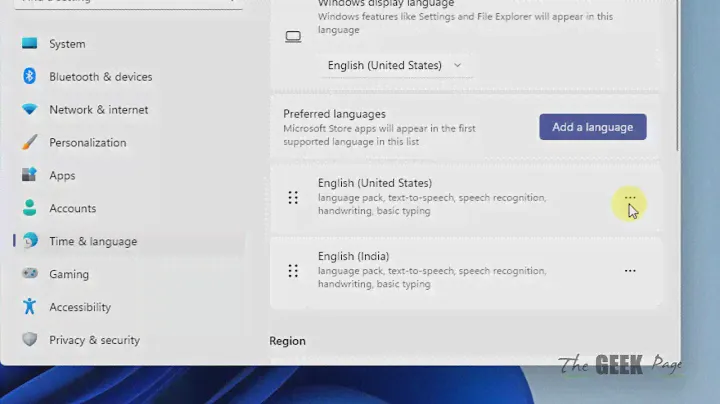Open the Windows display language dropdown

point(395,66)
